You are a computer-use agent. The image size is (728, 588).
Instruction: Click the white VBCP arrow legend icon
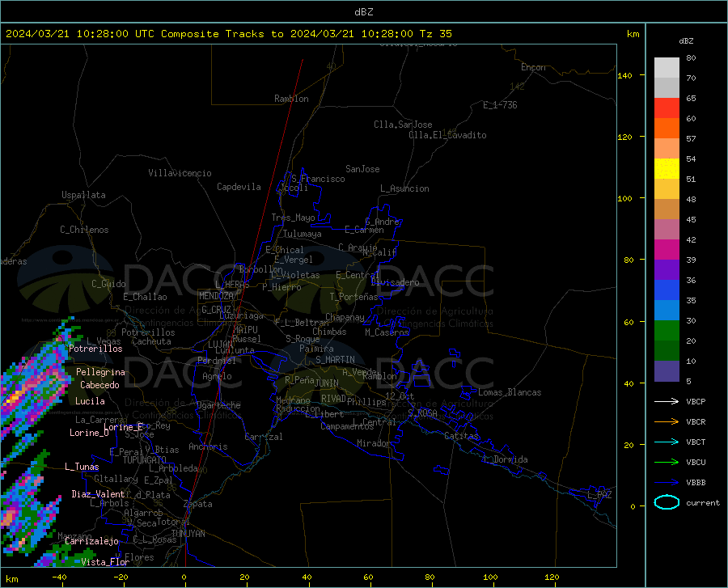tap(667, 401)
